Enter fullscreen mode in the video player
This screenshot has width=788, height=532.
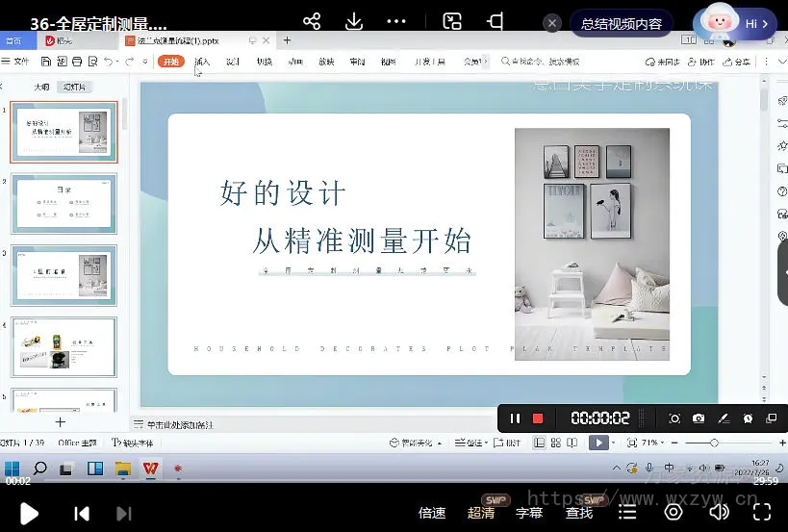tap(762, 513)
